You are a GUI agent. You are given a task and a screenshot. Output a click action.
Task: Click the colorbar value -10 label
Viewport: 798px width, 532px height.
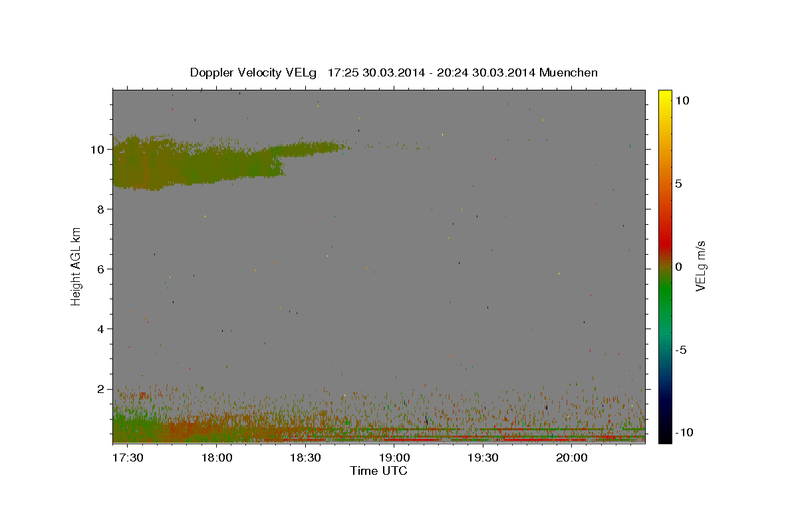coord(683,432)
